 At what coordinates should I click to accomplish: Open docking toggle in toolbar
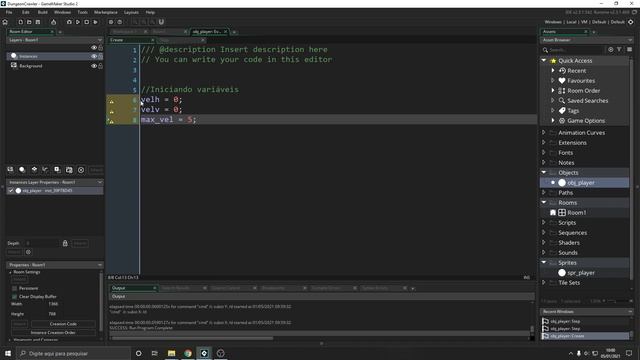[x=161, y=22]
